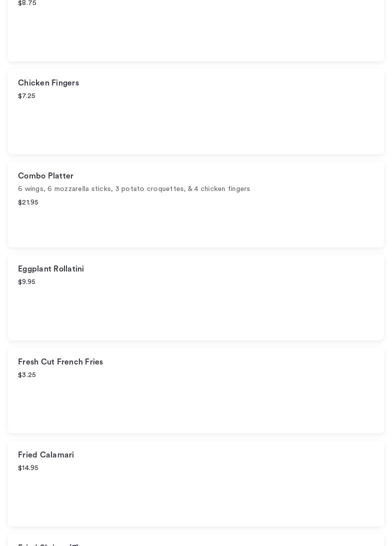The image size is (392, 546).
Task: Click the $14.95 Fried Calamari price
Action: click(x=28, y=468)
